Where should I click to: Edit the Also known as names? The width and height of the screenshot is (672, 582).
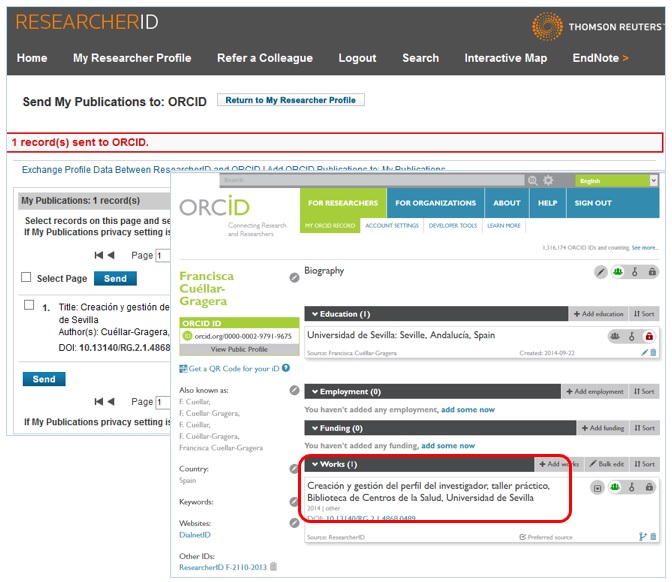pyautogui.click(x=294, y=390)
